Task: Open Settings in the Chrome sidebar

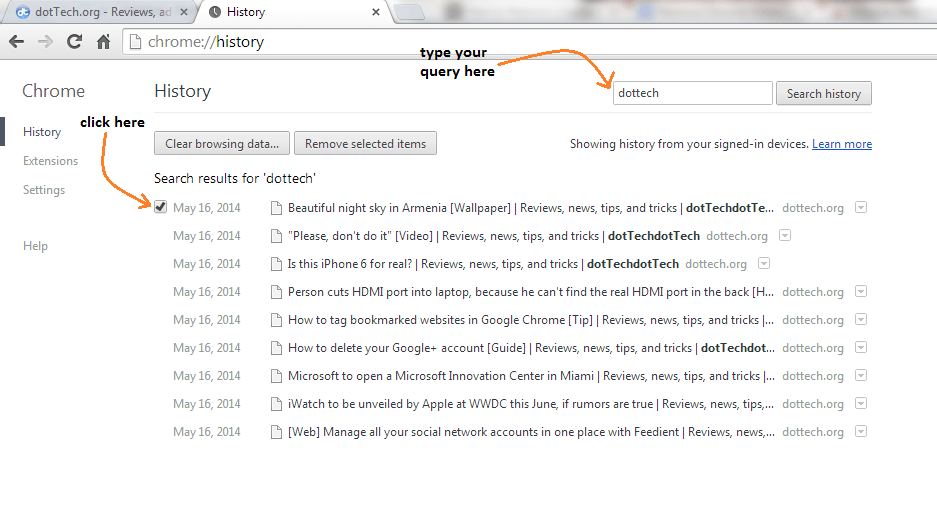Action: [44, 190]
